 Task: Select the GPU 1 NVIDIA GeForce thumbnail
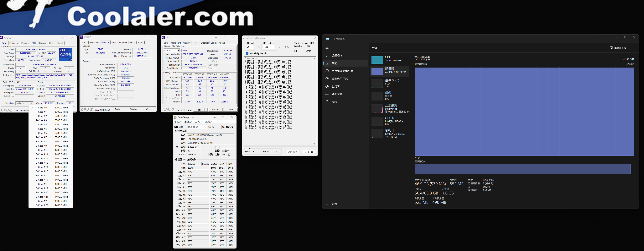coord(377,134)
